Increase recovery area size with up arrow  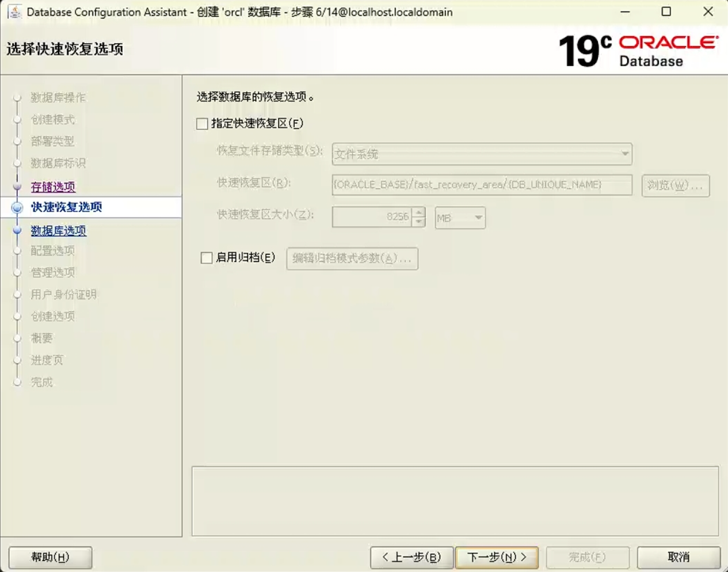pos(419,212)
